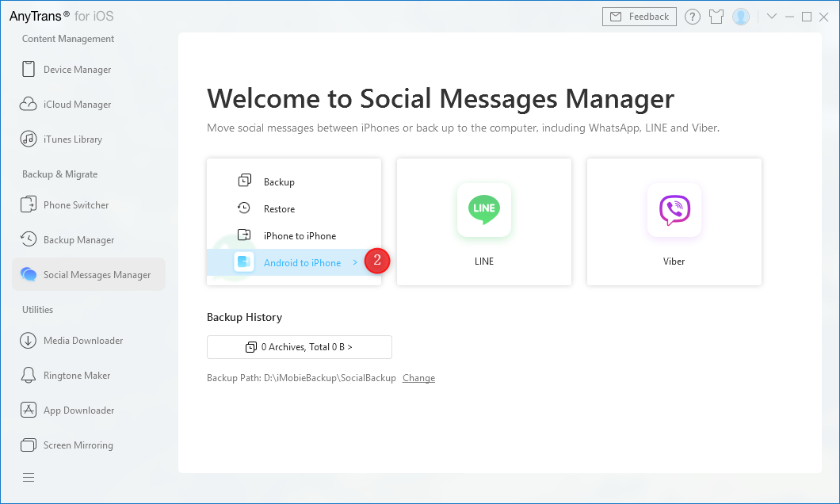Click the Backup History heading

[x=244, y=317]
